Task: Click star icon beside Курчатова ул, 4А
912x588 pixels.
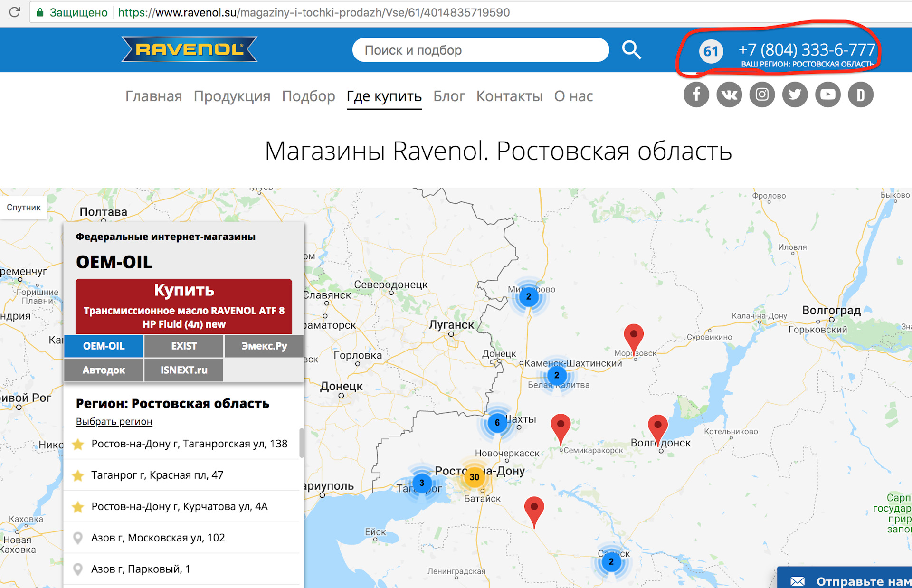Action: [x=78, y=507]
